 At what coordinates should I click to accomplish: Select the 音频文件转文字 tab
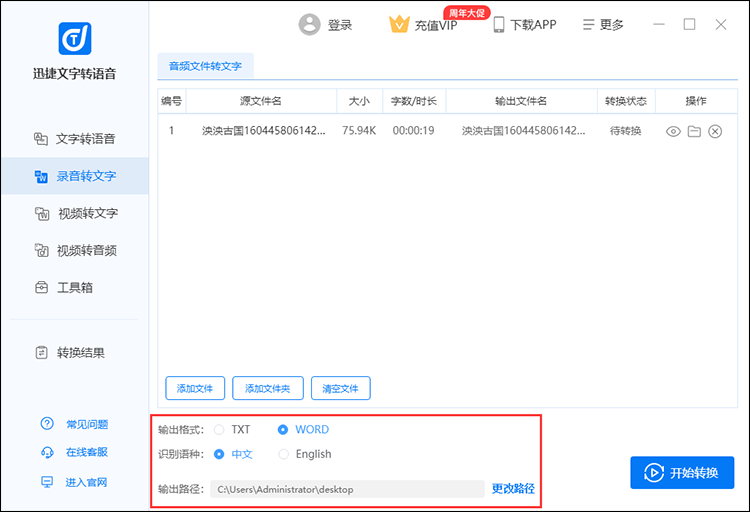pos(206,66)
